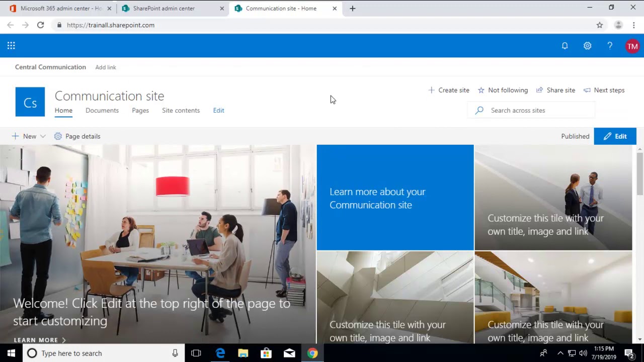
Task: Click the New plus icon
Action: [15, 136]
